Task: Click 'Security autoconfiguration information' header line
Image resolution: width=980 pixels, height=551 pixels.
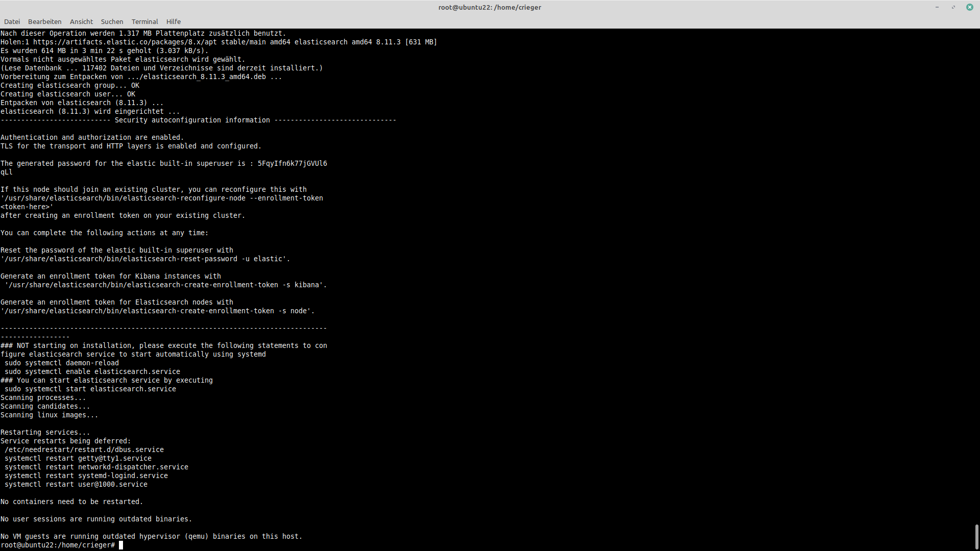Action: point(198,120)
